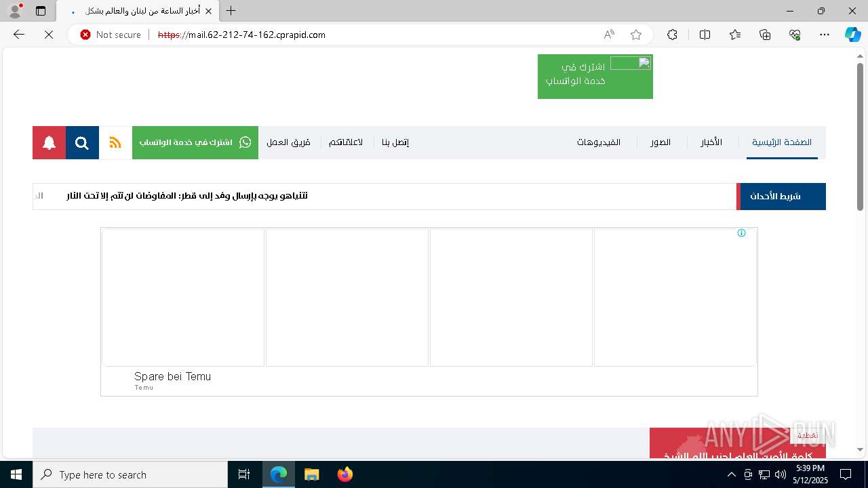
Task: Click the Type here to search box
Action: (130, 474)
